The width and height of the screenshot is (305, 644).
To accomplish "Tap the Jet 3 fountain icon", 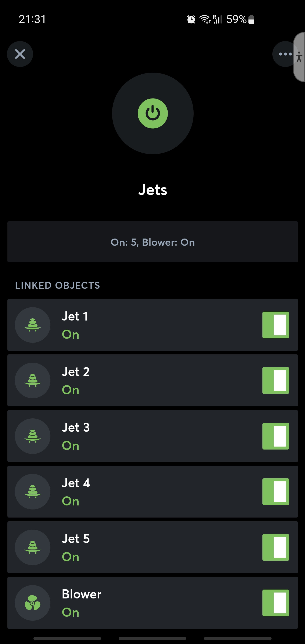I will pyautogui.click(x=32, y=436).
